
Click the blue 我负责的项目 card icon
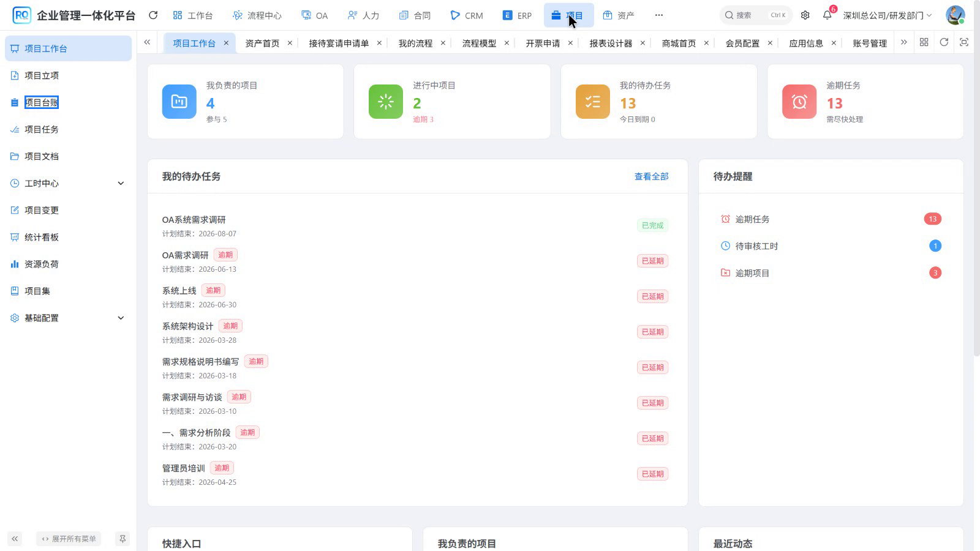[x=179, y=102]
